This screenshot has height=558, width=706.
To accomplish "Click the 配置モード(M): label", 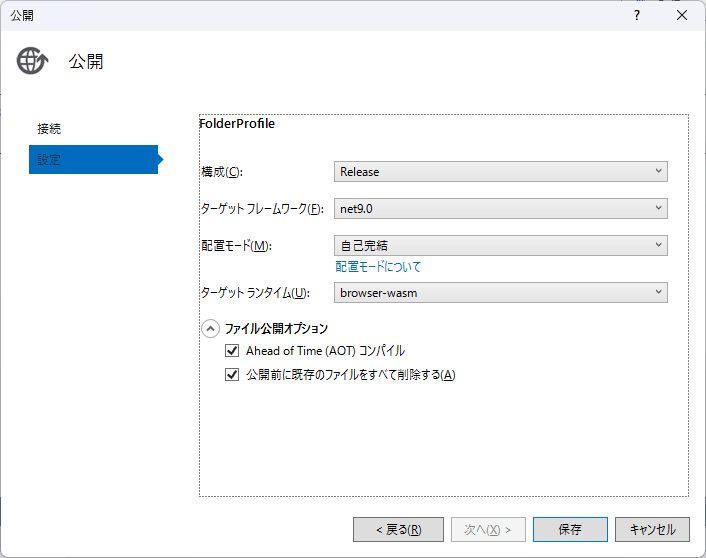I will 236,245.
